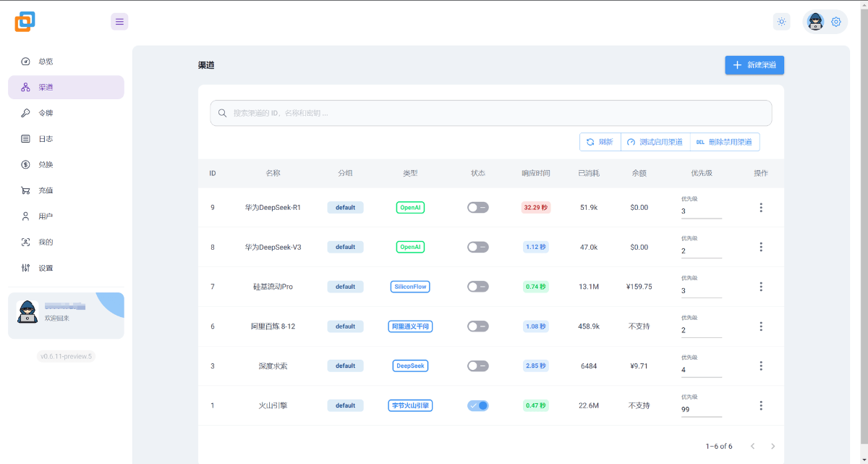Open the 总览 overview sidebar icon

coord(27,61)
